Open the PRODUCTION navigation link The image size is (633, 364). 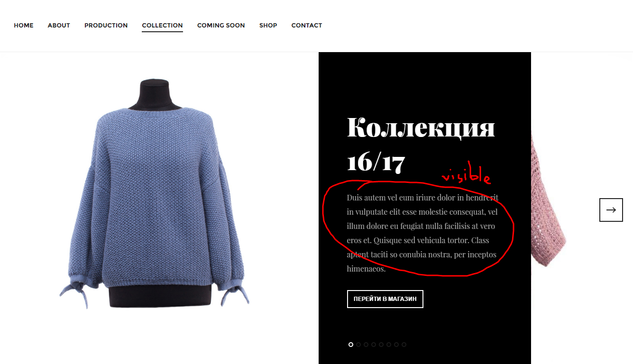(106, 26)
